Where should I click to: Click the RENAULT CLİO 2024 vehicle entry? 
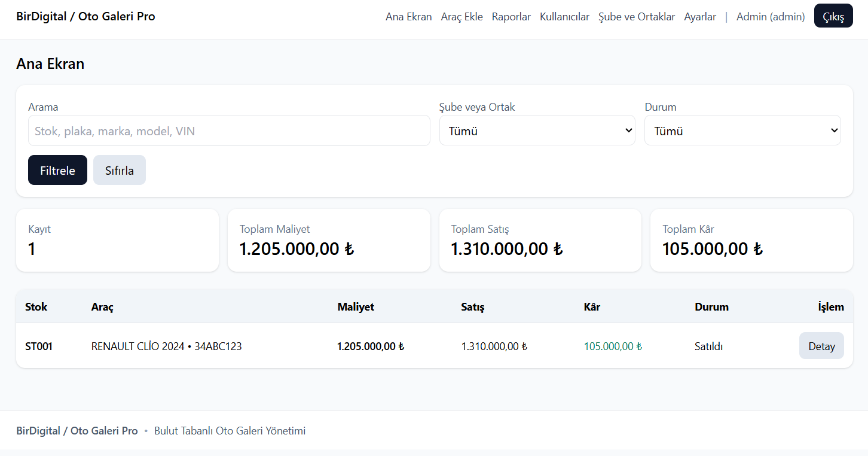(166, 346)
